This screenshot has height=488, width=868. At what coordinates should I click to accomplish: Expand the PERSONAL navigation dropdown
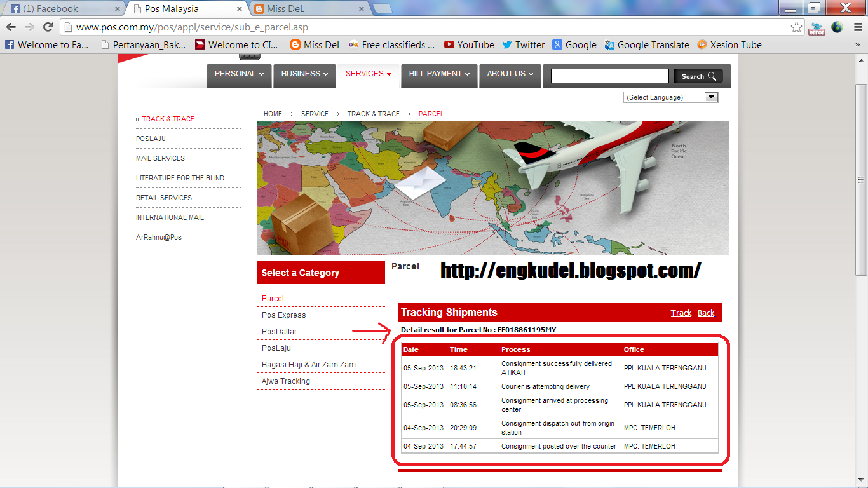239,74
